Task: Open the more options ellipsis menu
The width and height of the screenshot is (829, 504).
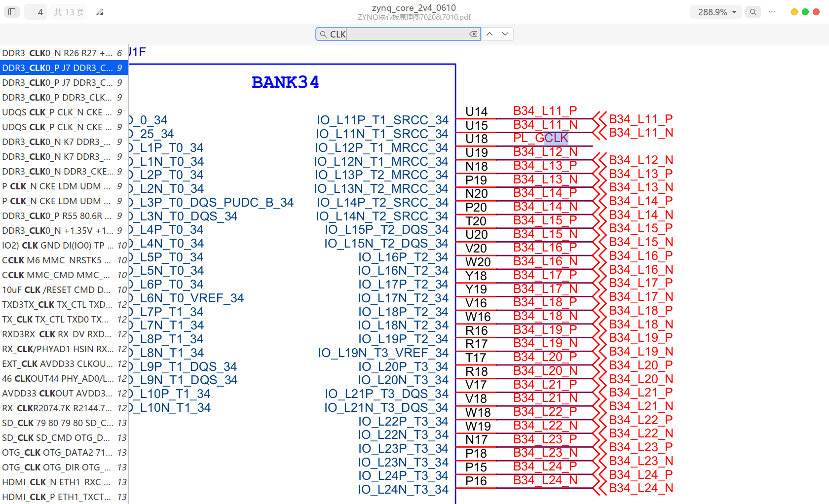Action: click(772, 12)
